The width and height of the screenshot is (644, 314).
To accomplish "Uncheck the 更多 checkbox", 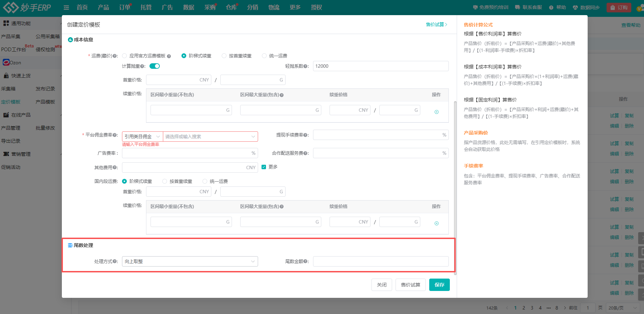I will click(x=264, y=167).
